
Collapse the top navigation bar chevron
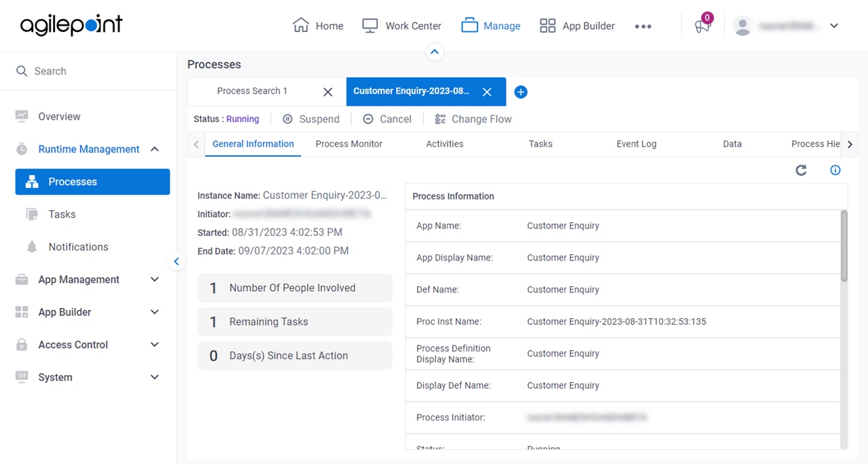(x=435, y=52)
